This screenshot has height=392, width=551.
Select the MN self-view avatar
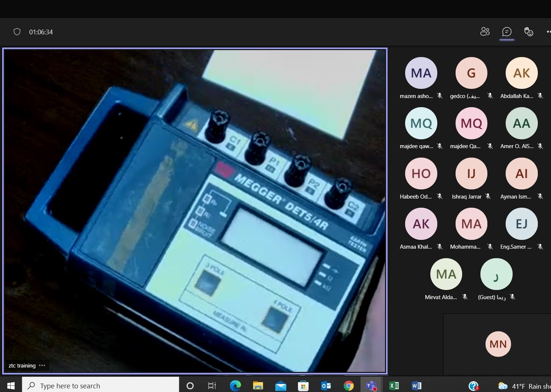498,344
